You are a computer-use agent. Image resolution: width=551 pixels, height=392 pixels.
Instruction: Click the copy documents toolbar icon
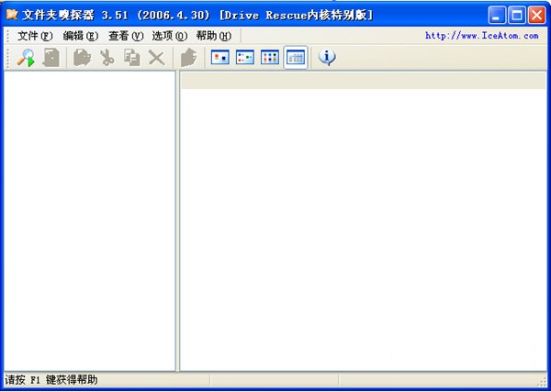click(x=132, y=57)
